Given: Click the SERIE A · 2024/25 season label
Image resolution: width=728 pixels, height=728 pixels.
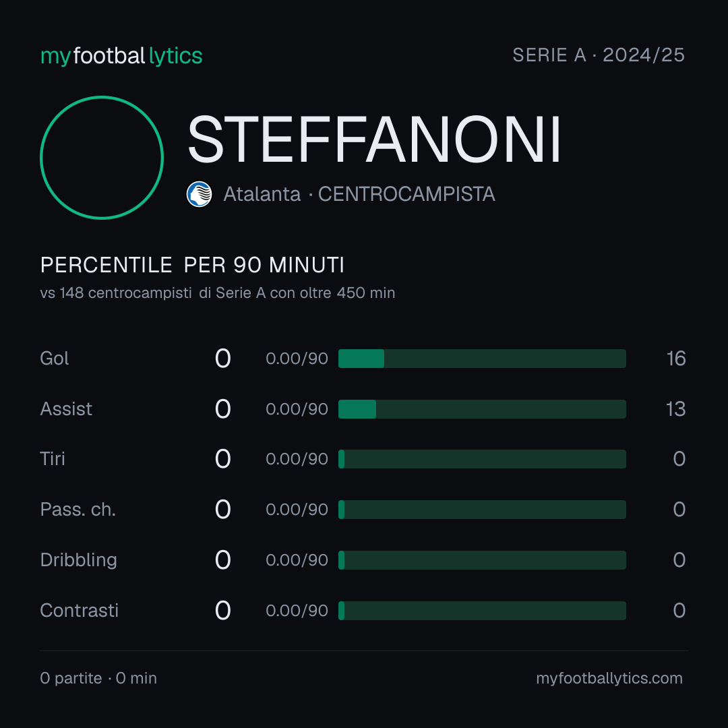Looking at the screenshot, I should [x=599, y=55].
